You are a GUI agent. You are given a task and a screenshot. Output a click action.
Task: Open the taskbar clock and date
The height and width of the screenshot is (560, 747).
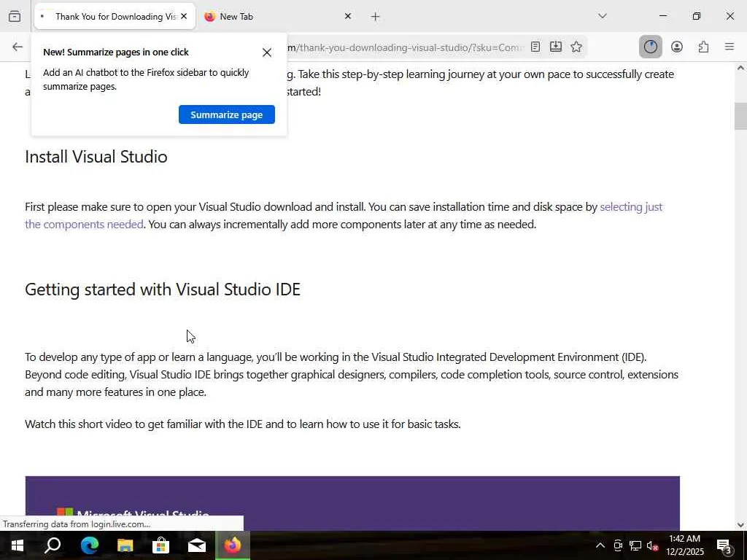click(684, 545)
